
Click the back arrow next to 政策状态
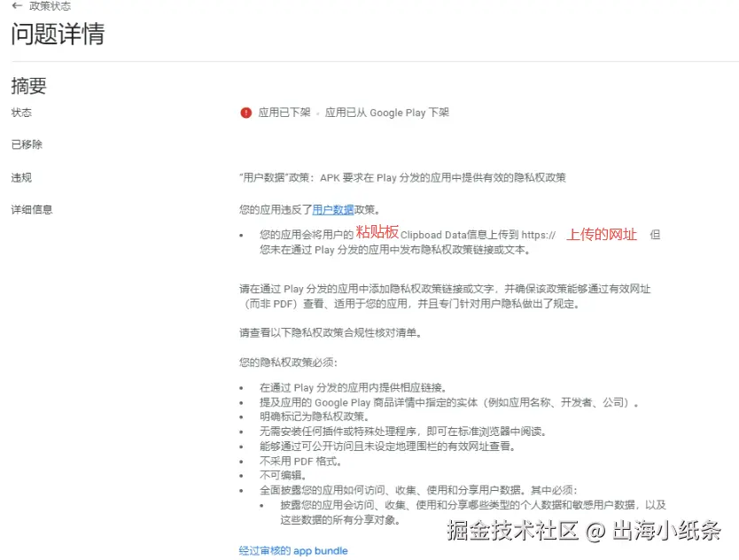(17, 5)
